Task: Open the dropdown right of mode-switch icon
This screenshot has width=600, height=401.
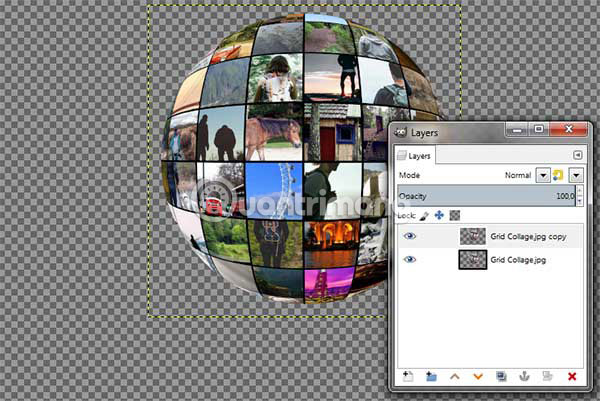Action: click(x=575, y=175)
